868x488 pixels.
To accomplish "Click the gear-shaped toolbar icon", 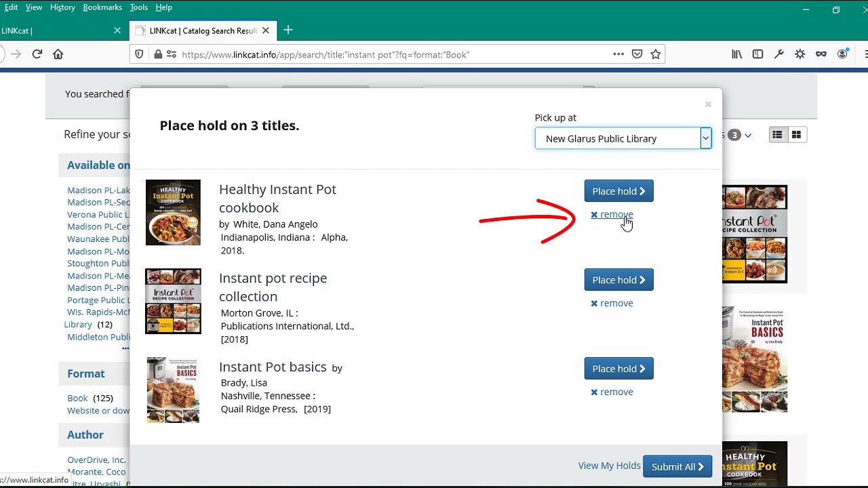I will (800, 54).
